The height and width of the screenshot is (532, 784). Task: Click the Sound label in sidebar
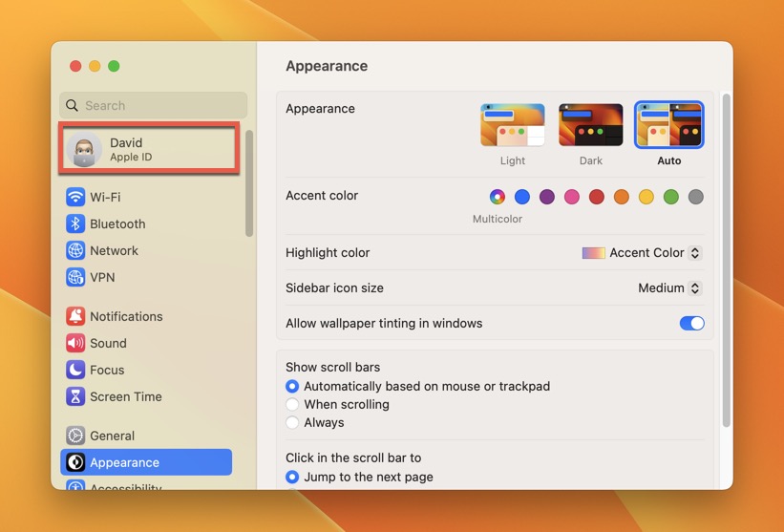point(108,343)
